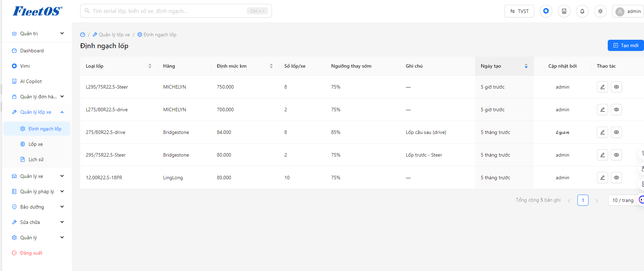Open the Vimi circle icon in header

(x=546, y=11)
